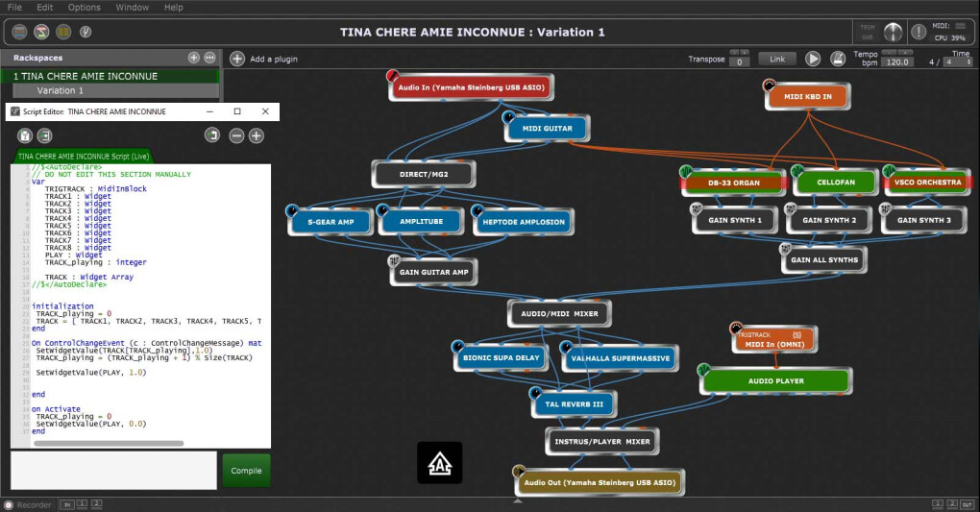Viewport: 980px width, 512px height.
Task: Click the reload script icon in Script Editor
Action: click(212, 135)
